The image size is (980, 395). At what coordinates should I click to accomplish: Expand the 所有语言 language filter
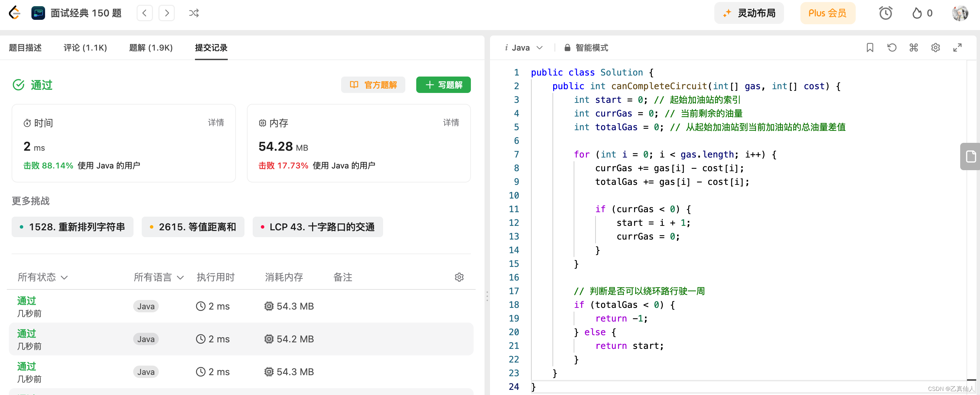[159, 277]
